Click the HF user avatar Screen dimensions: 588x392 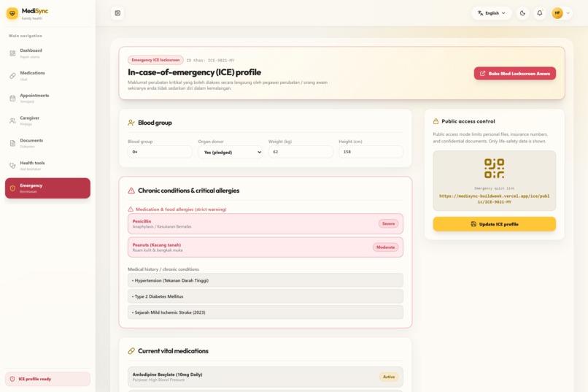pyautogui.click(x=557, y=13)
